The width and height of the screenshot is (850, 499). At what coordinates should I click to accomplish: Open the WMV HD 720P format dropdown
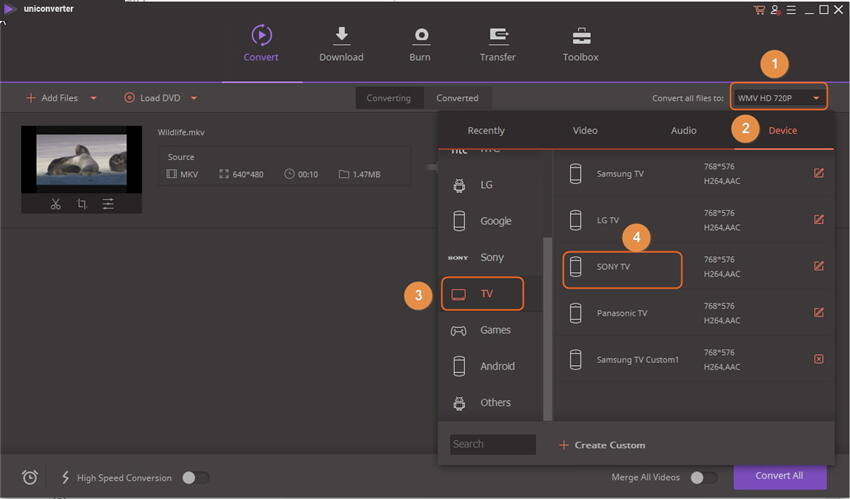point(779,98)
